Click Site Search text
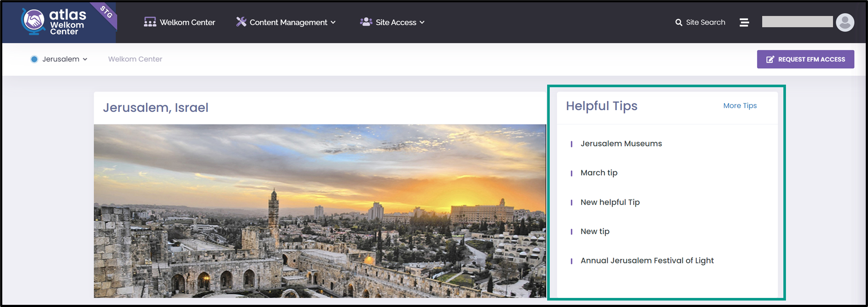The height and width of the screenshot is (307, 868). 706,22
